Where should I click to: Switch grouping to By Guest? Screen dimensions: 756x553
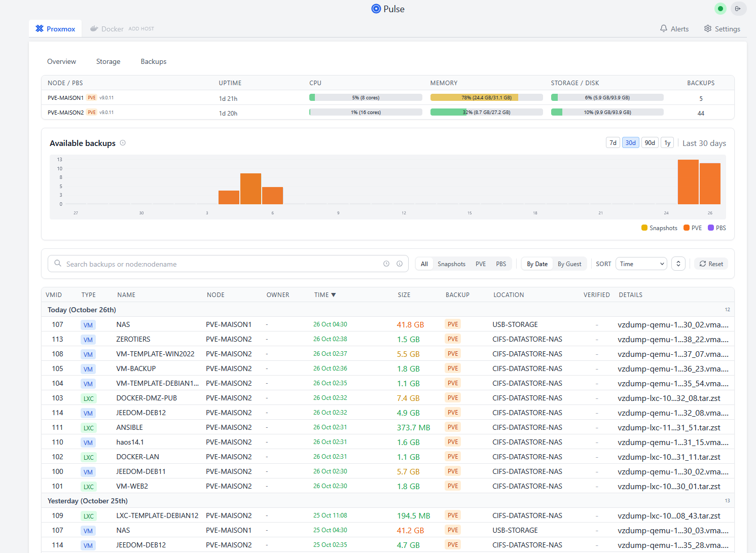tap(569, 264)
